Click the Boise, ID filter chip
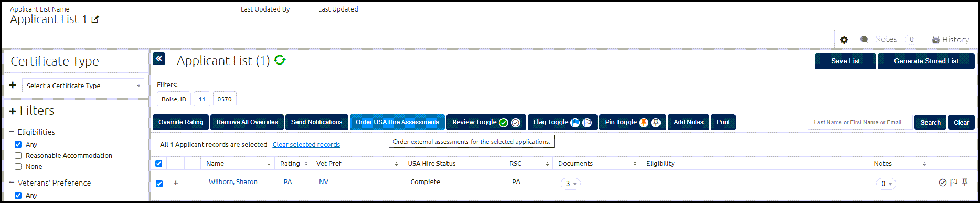980x203 pixels. (x=174, y=99)
